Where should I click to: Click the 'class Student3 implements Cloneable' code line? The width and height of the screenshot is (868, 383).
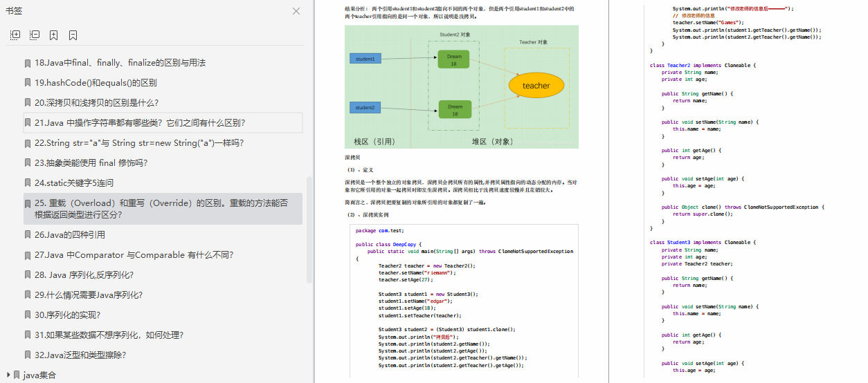tap(703, 243)
